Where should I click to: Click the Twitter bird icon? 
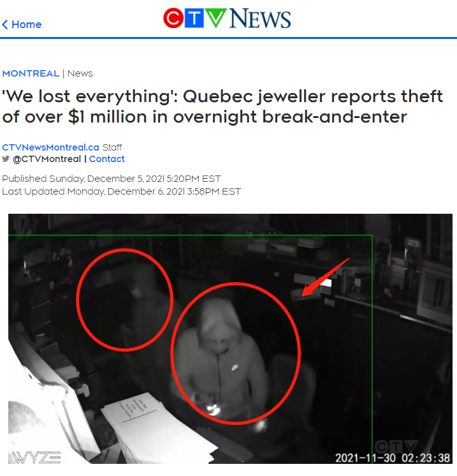6,159
